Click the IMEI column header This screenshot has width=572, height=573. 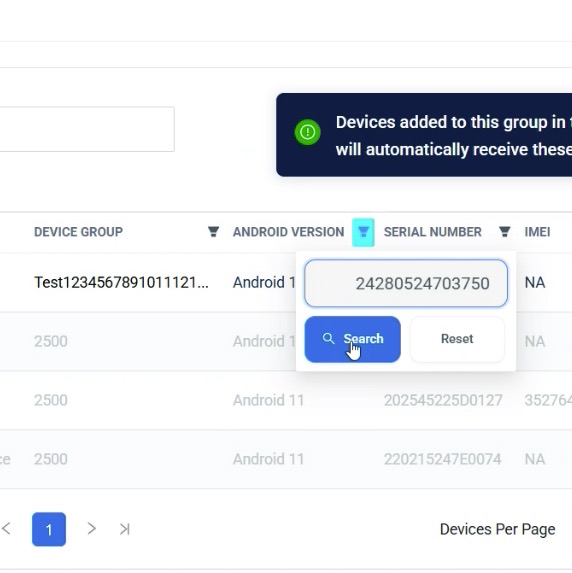[x=537, y=232]
